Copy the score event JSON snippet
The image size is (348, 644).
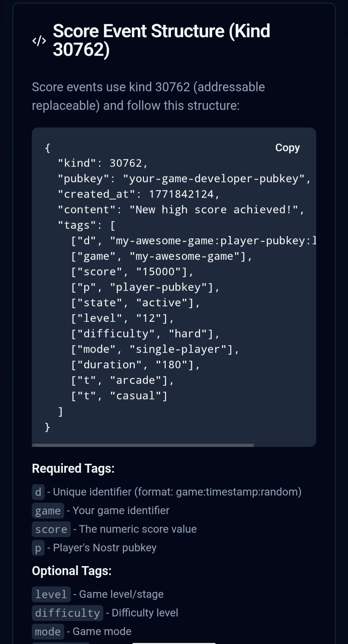pos(287,148)
